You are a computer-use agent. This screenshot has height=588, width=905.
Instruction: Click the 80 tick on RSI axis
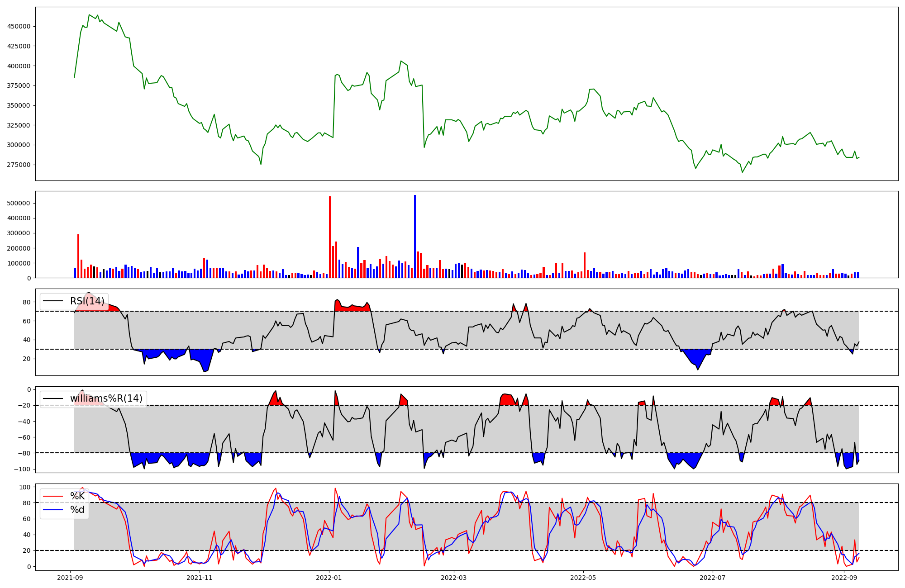tap(27, 302)
